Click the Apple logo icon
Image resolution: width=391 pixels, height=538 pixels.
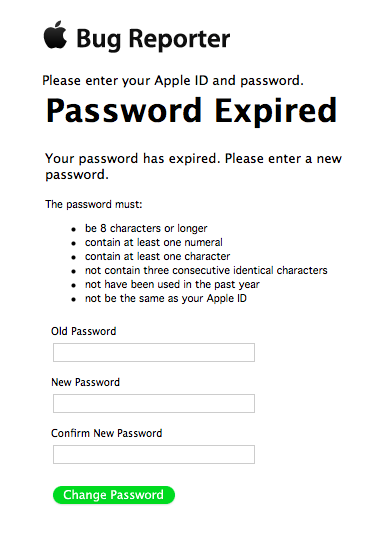tap(55, 34)
